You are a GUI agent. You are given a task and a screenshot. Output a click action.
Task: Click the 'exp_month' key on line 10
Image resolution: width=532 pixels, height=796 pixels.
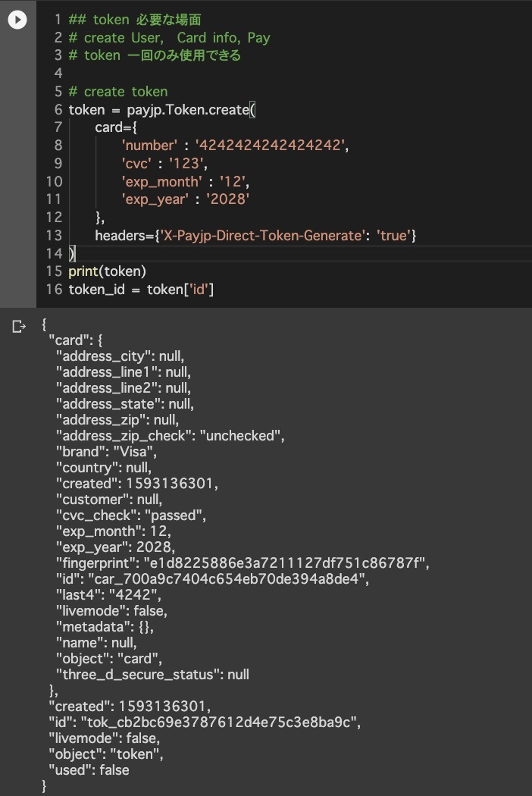click(x=161, y=182)
